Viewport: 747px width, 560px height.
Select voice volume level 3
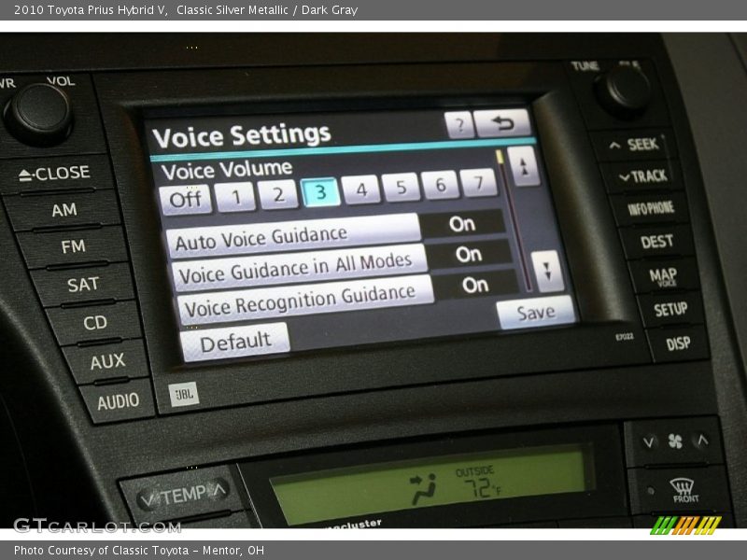320,192
